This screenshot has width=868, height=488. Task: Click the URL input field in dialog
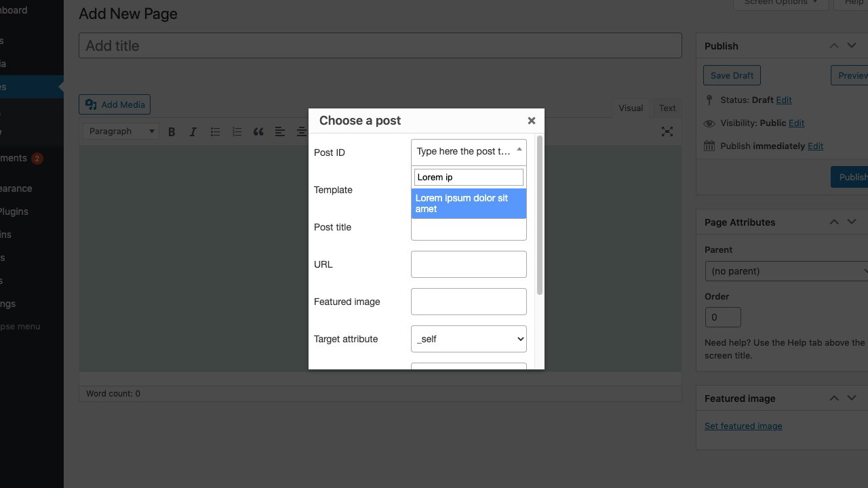[469, 264]
